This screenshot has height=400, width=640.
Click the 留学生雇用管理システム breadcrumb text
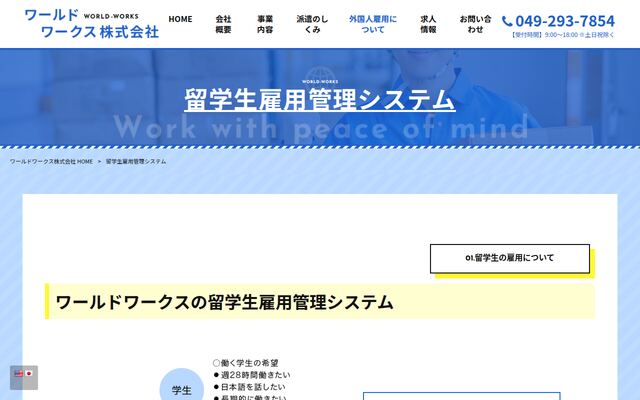coord(136,162)
